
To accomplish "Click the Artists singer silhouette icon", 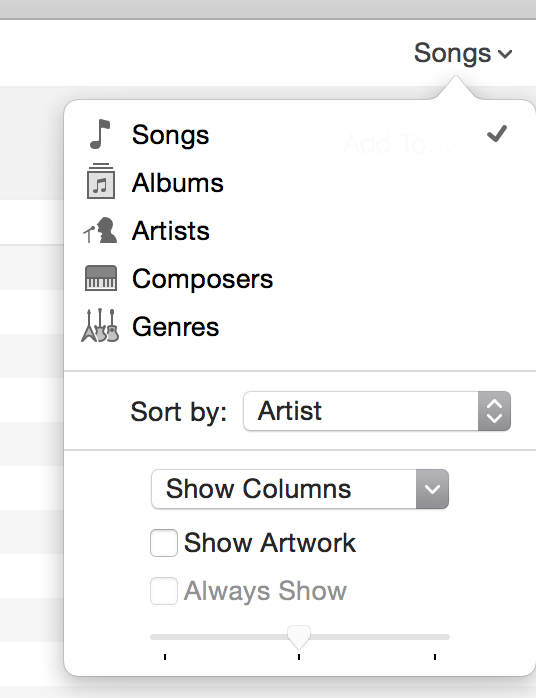I will pyautogui.click(x=101, y=230).
